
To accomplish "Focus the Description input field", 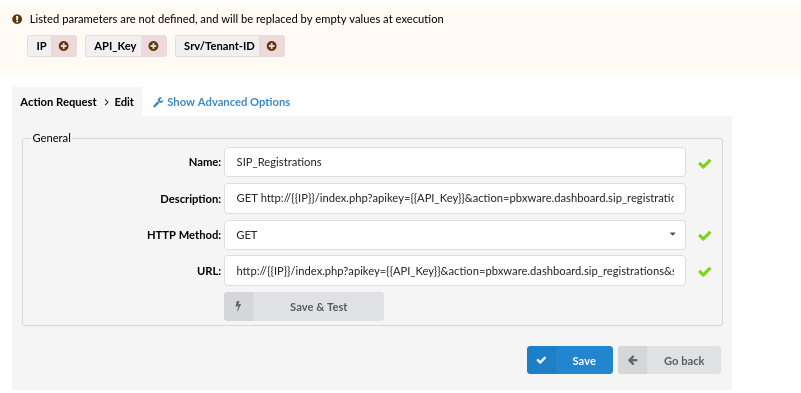I will click(455, 198).
